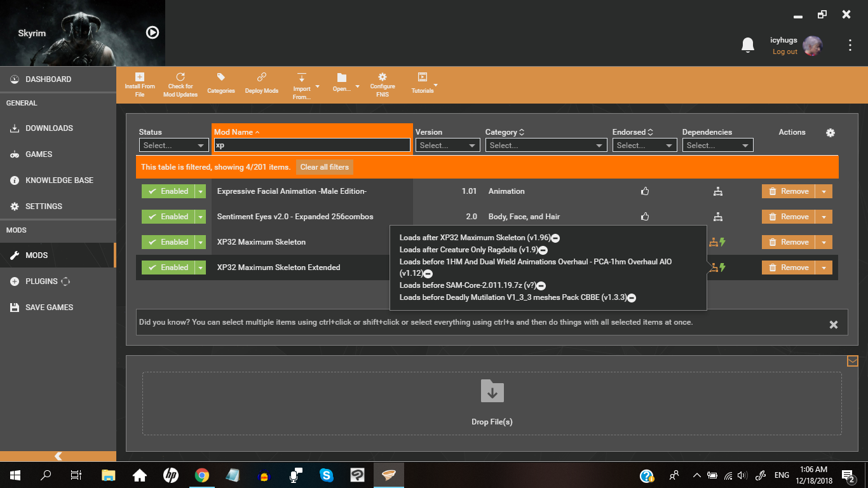The height and width of the screenshot is (488, 868).
Task: Toggle Enabled for Sentiment Eyes v2.0
Action: [x=168, y=217]
